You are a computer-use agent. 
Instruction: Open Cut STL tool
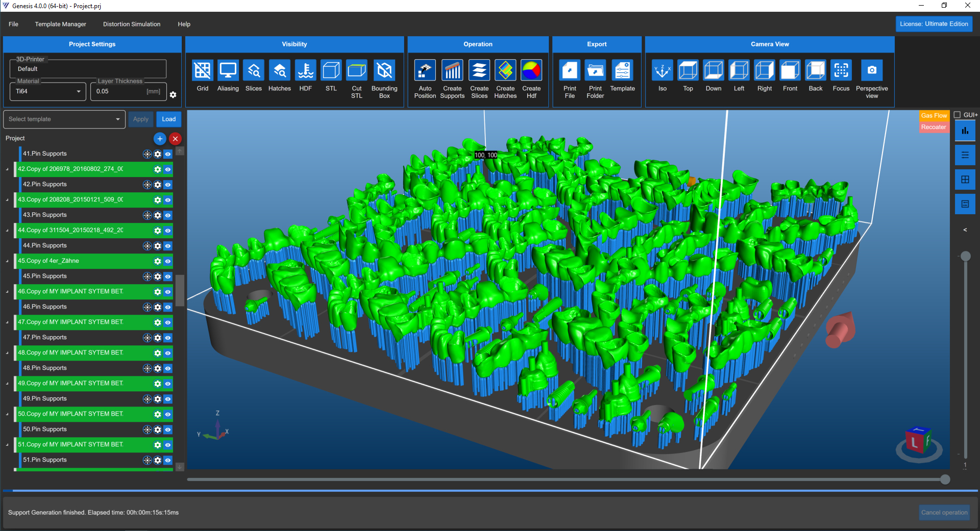(x=356, y=70)
